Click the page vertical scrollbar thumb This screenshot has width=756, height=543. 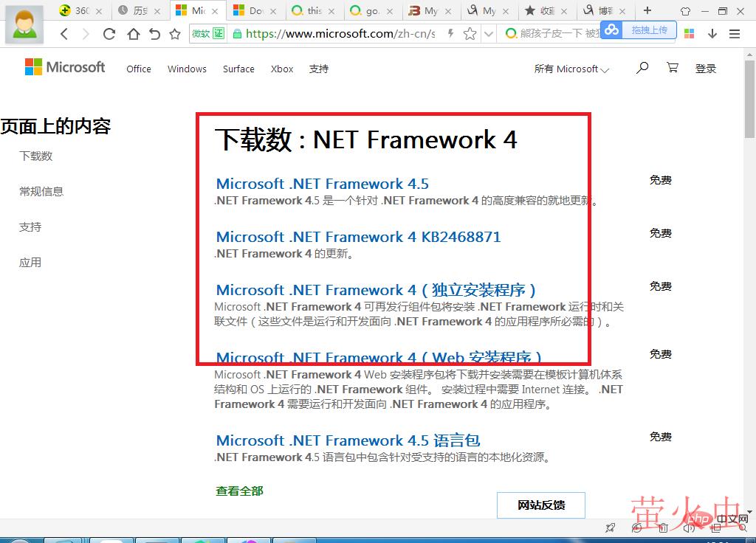pyautogui.click(x=750, y=99)
